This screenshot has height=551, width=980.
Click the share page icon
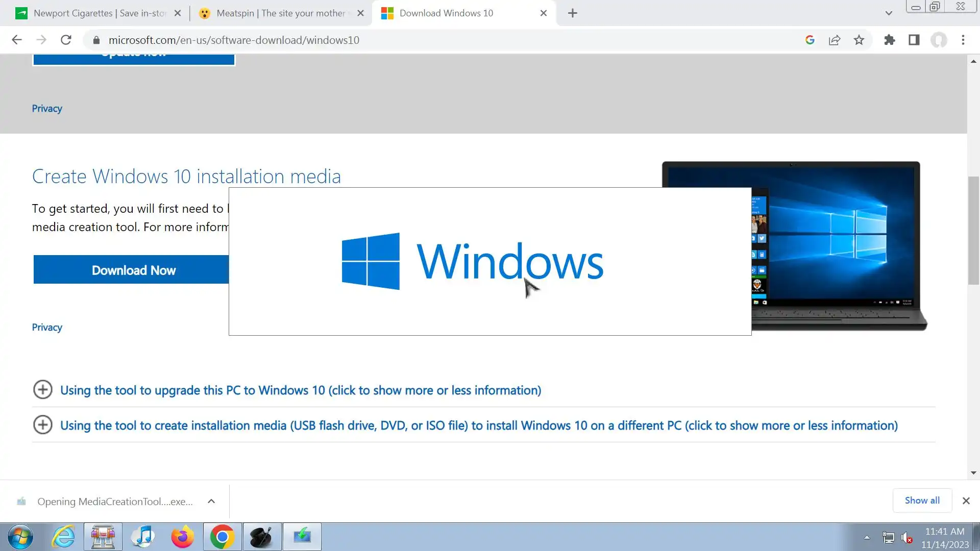[x=835, y=40]
